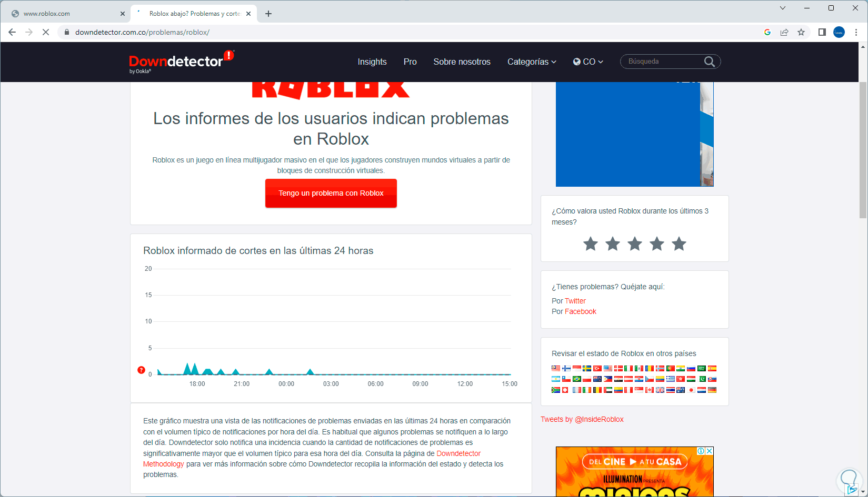Open the Chrome profile avatar
The image size is (868, 497).
[839, 32]
